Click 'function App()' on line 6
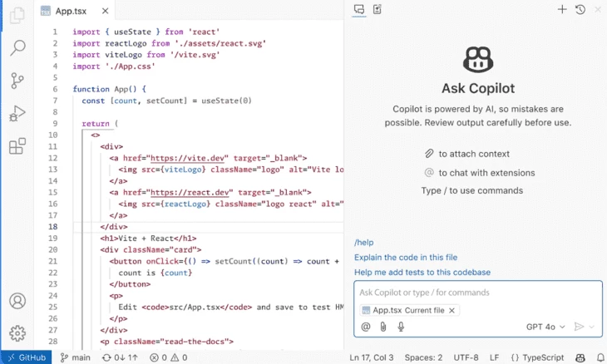The width and height of the screenshot is (607, 364). 105,89
